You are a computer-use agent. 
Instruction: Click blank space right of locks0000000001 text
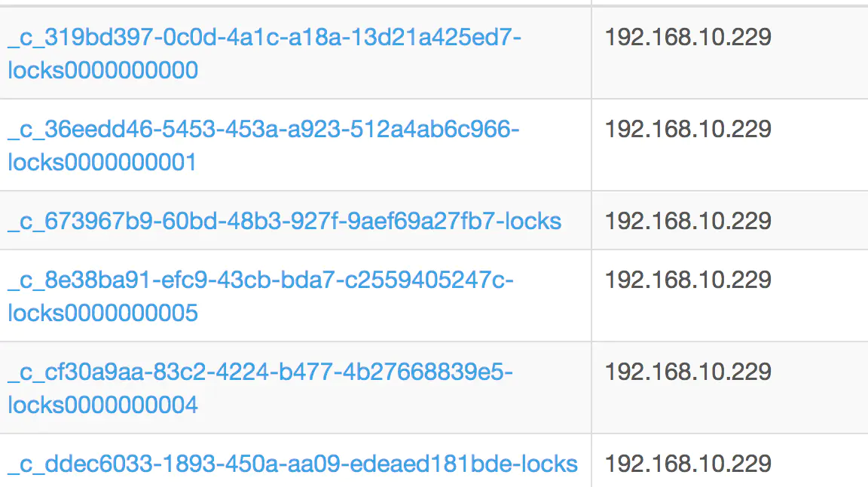point(393,162)
